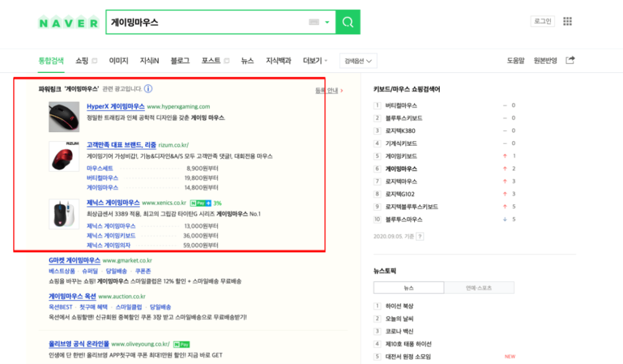The height and width of the screenshot is (364, 623).
Task: Select the 뉴스 tab in 뉴스토픽
Action: [408, 288]
